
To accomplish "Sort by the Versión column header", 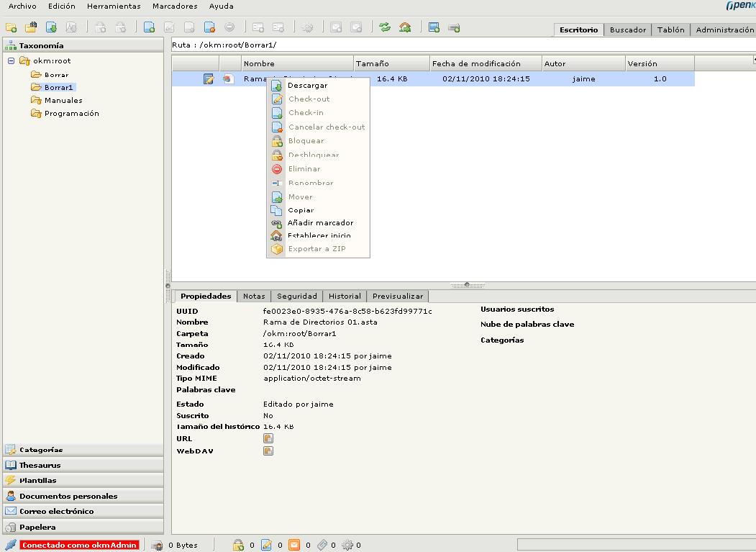I will [x=660, y=63].
